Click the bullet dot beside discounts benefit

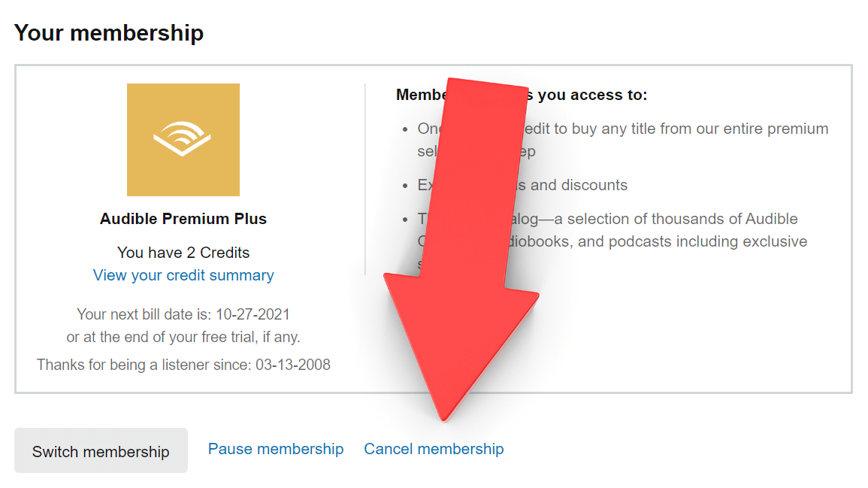(405, 186)
